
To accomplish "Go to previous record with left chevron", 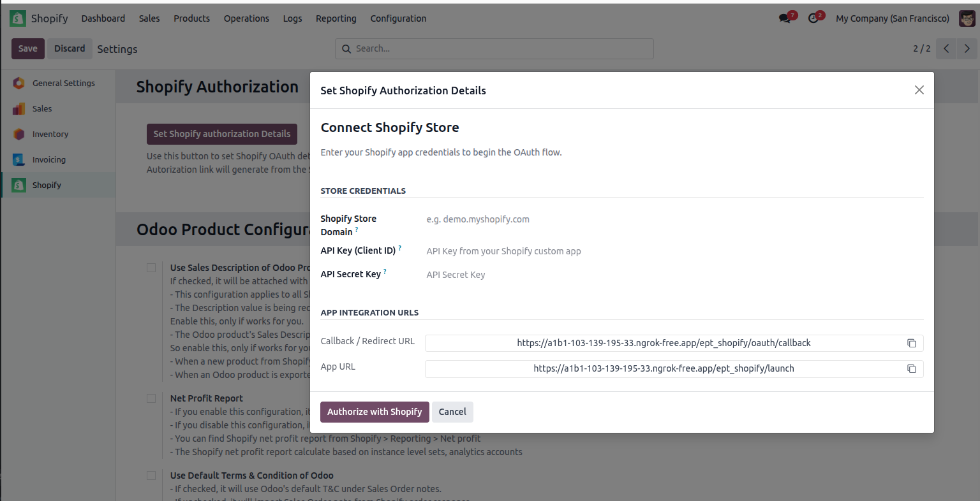I will (x=946, y=48).
